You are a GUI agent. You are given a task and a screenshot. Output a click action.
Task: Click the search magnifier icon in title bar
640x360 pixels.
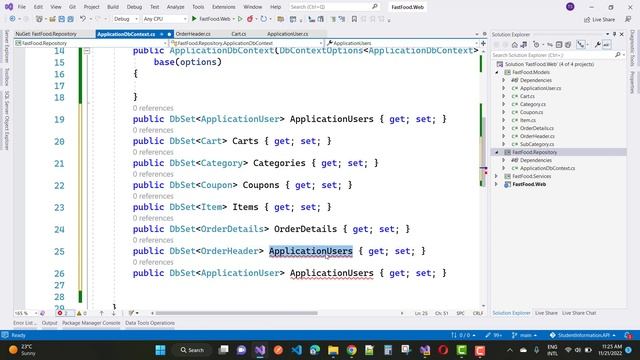(375, 7)
